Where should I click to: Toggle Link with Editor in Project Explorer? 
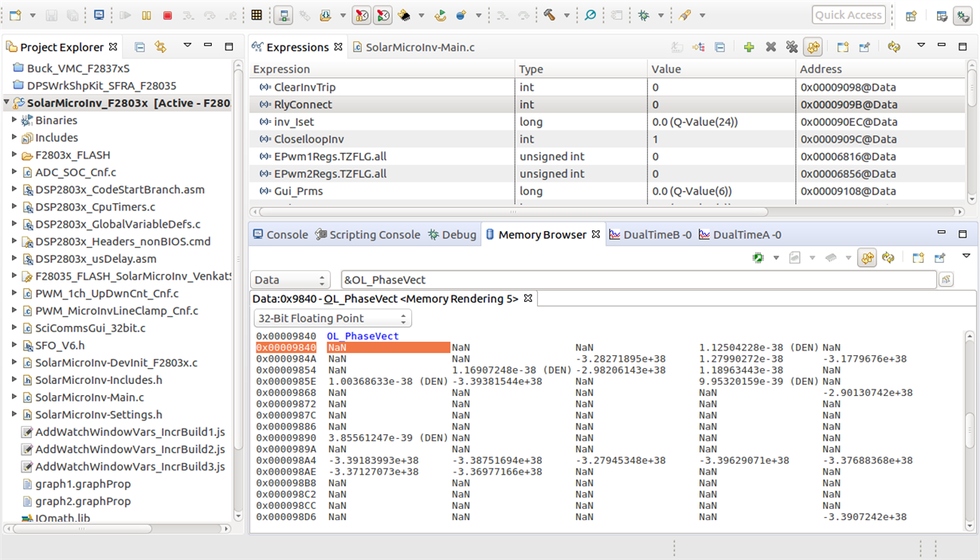coord(160,47)
